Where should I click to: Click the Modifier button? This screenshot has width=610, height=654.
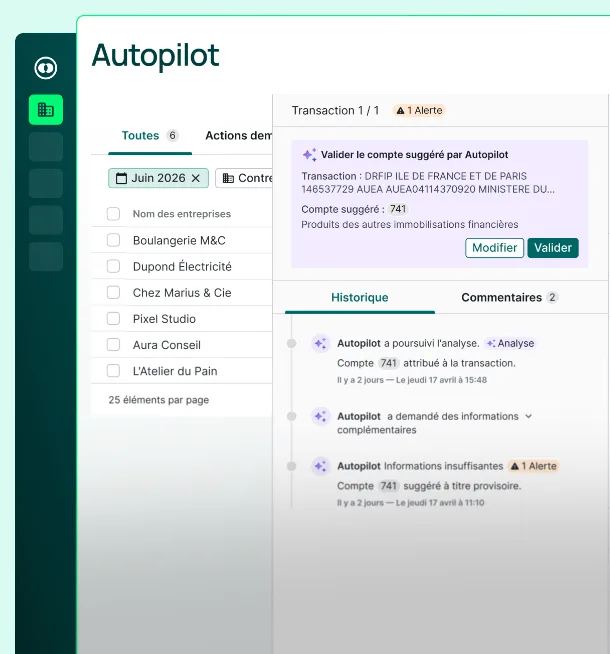click(495, 248)
